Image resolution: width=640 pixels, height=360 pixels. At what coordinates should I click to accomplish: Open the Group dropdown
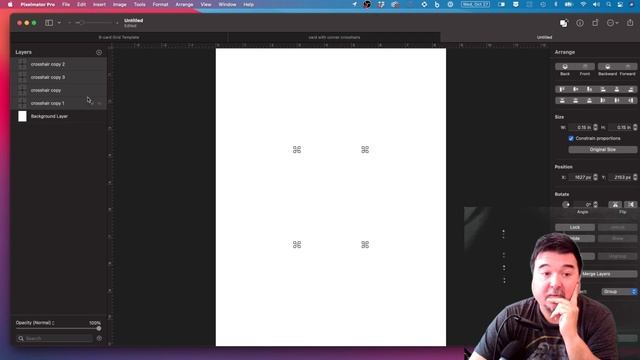(619, 292)
